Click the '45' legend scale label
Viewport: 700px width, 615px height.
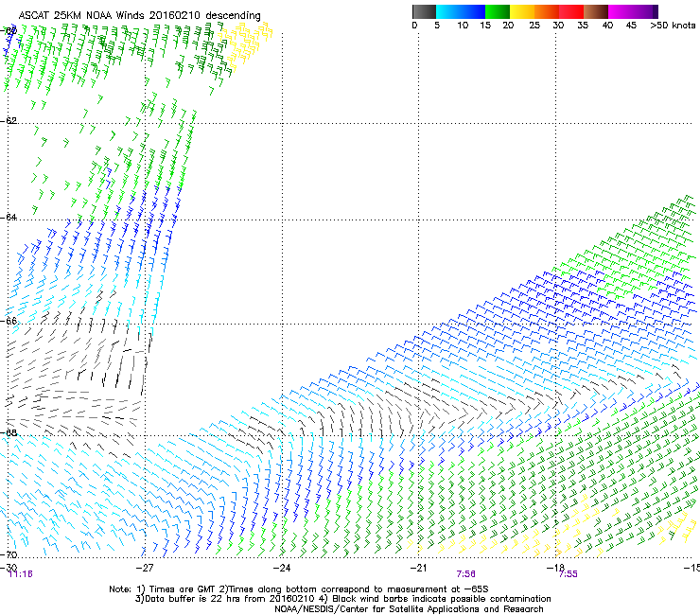click(x=631, y=26)
